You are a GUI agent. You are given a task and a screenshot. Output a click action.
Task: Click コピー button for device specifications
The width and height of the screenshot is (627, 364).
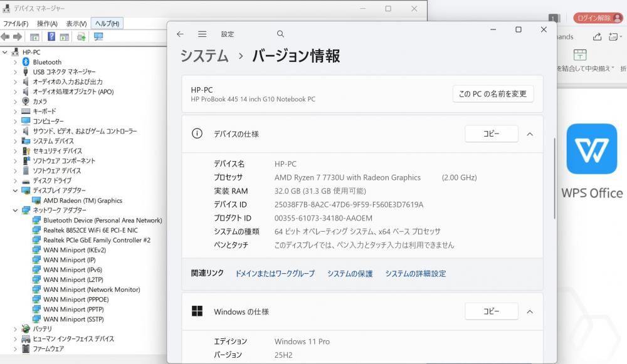pos(491,134)
